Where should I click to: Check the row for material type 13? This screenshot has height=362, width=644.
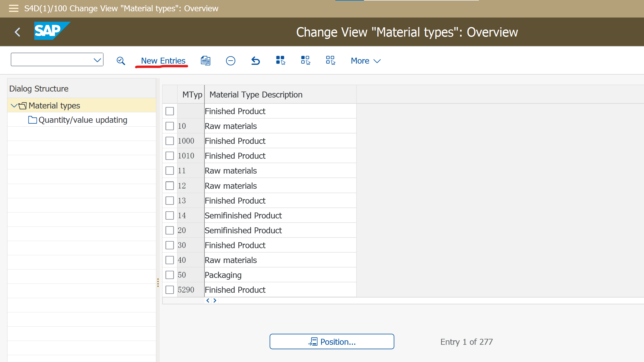pyautogui.click(x=170, y=201)
